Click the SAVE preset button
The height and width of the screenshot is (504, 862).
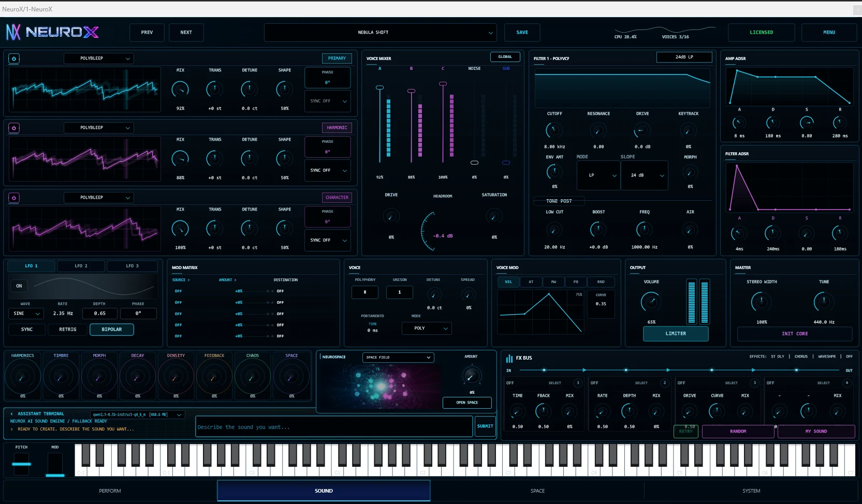point(522,33)
